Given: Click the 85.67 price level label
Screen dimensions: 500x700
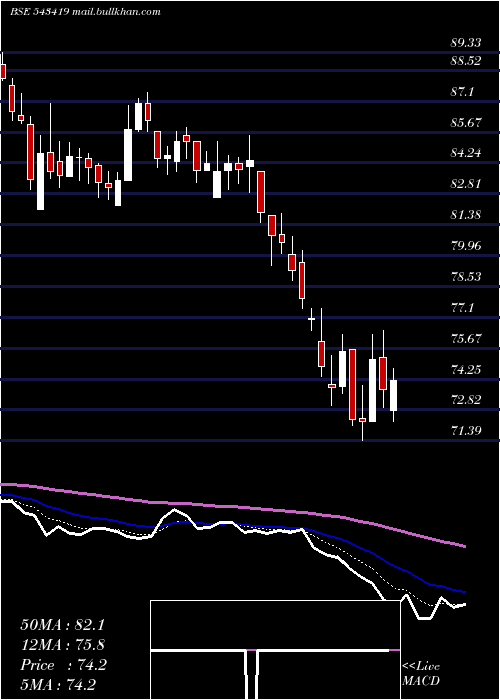Looking at the screenshot, I should (x=467, y=122).
